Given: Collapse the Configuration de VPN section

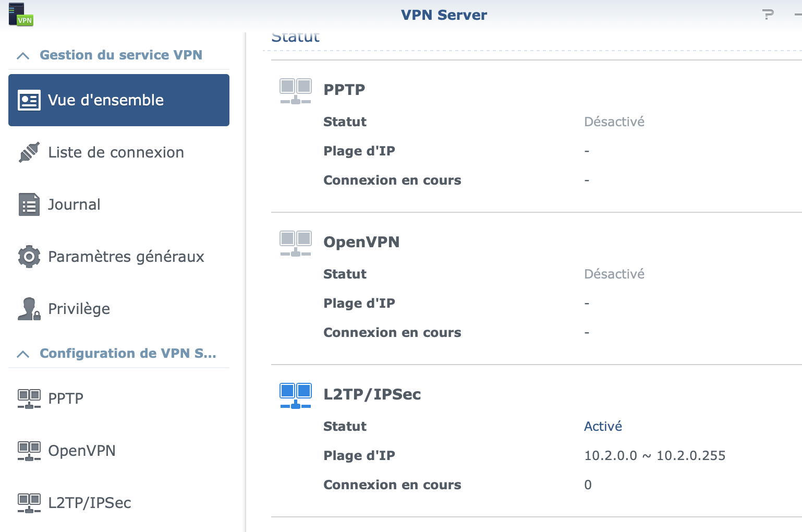Looking at the screenshot, I should (x=23, y=354).
